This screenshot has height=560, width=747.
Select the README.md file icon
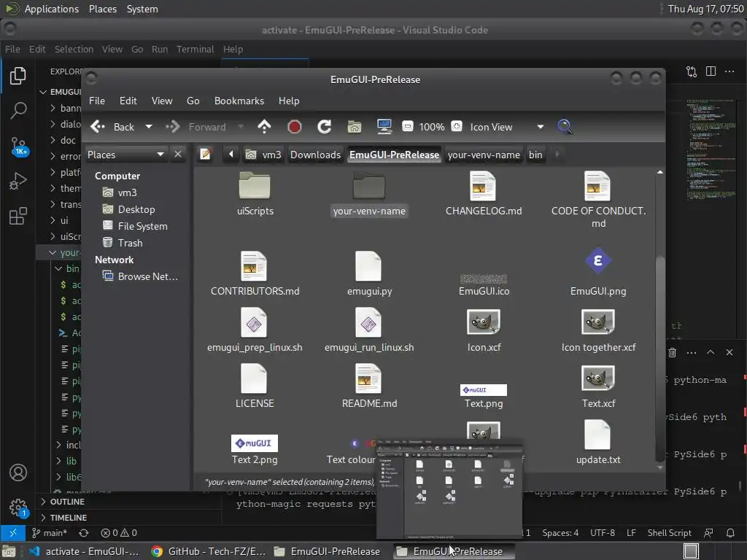[368, 378]
